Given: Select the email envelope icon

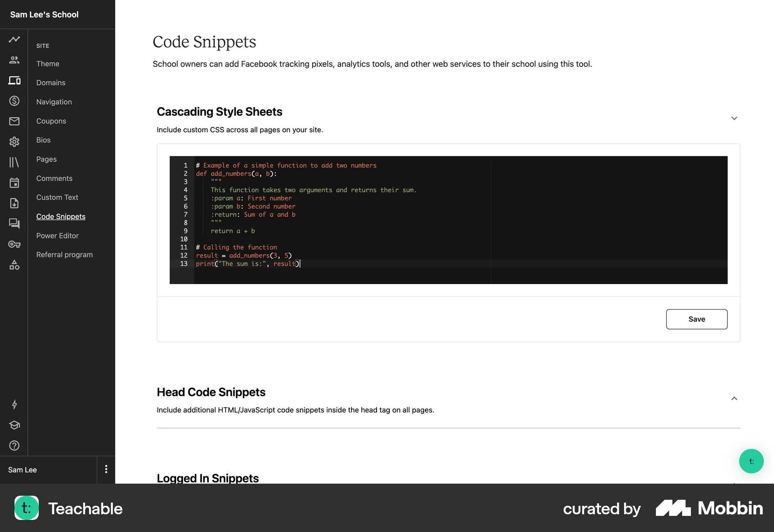Looking at the screenshot, I should [15, 121].
